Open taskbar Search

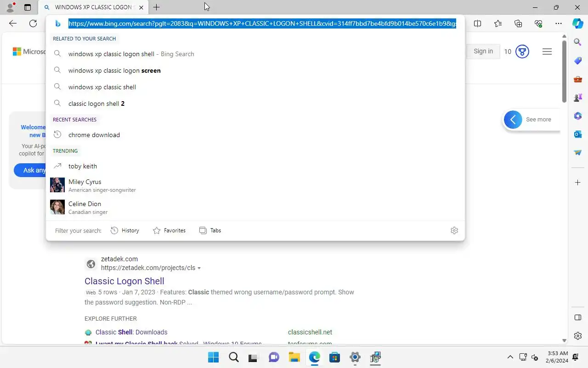click(x=233, y=357)
